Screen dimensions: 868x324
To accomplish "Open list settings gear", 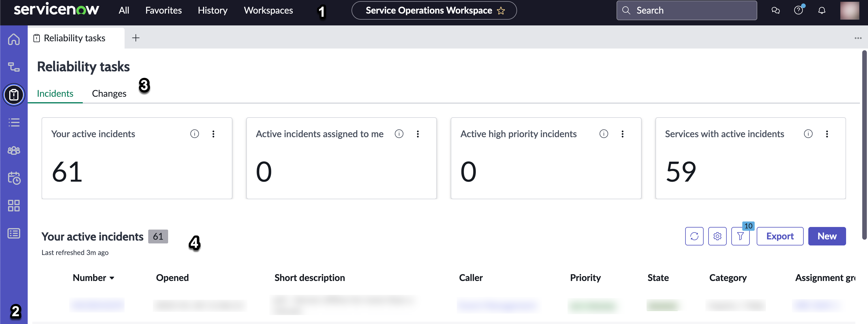I will point(717,236).
